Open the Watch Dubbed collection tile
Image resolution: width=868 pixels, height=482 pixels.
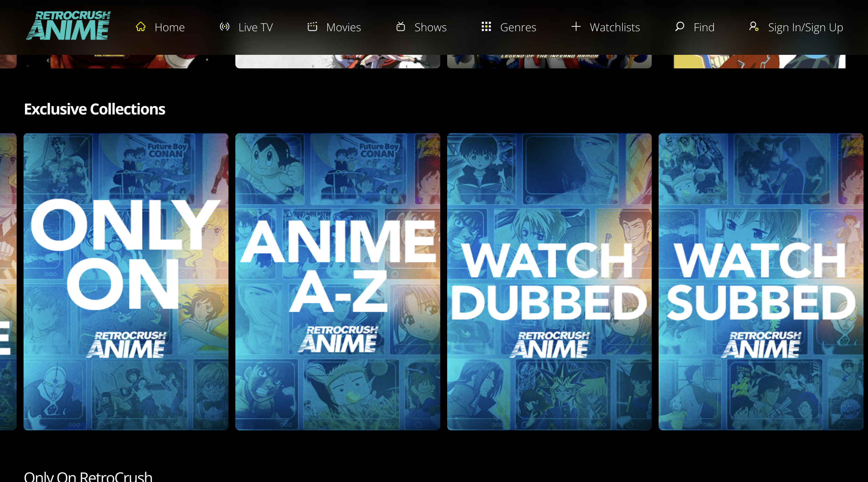click(x=550, y=281)
